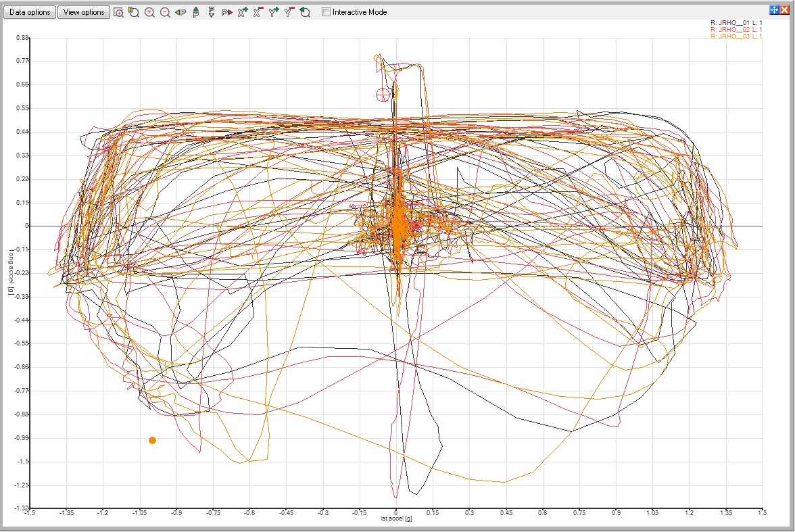Expand the X axis with X+ icon
The height and width of the screenshot is (532, 795).
243,12
